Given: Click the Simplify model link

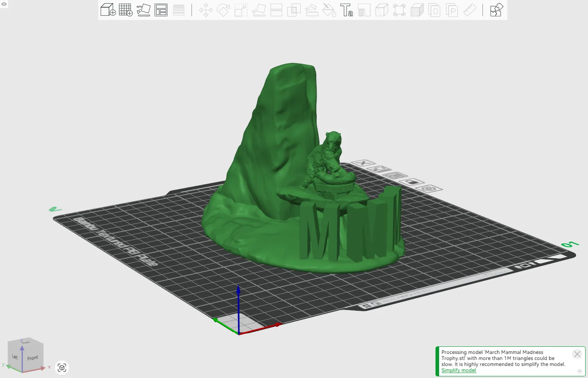Looking at the screenshot, I should point(458,370).
